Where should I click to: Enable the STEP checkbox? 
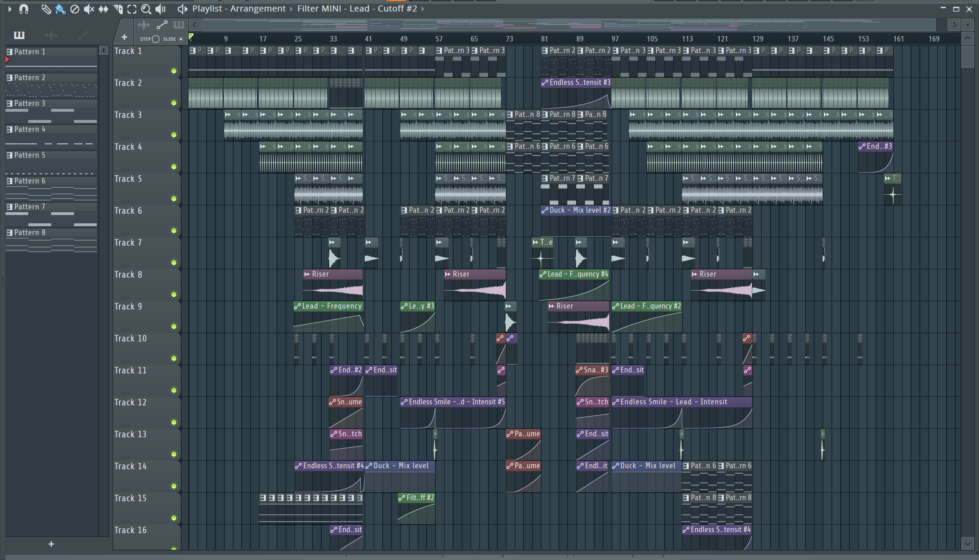[x=155, y=39]
